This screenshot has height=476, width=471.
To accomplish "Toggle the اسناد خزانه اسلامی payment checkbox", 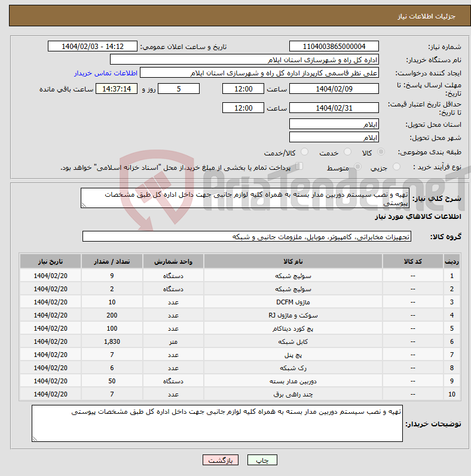I will [x=299, y=166].
